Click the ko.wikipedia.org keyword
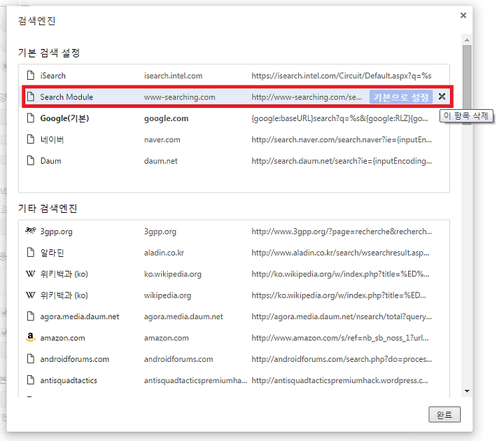Viewport: 504px width, 441px height. [173, 274]
